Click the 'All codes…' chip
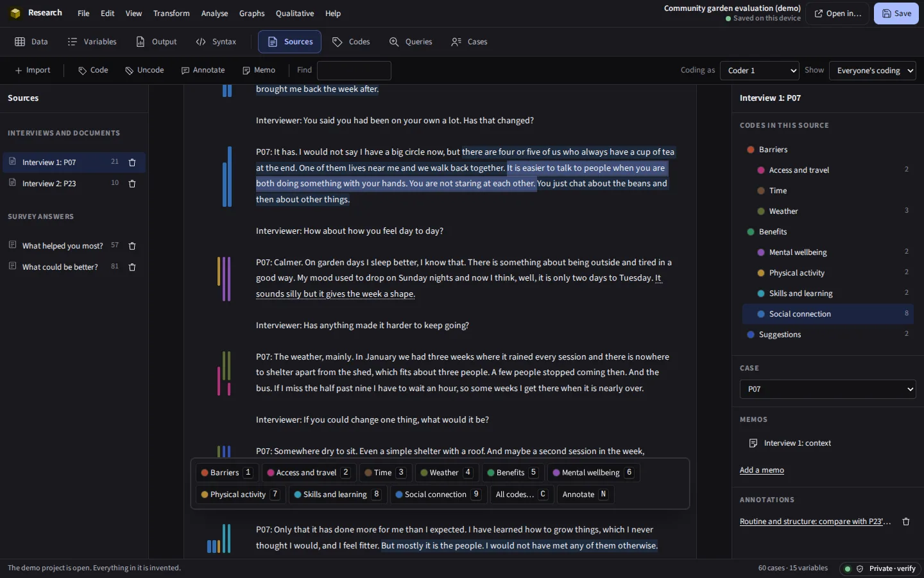Viewport: 924px width, 578px height. click(x=521, y=495)
